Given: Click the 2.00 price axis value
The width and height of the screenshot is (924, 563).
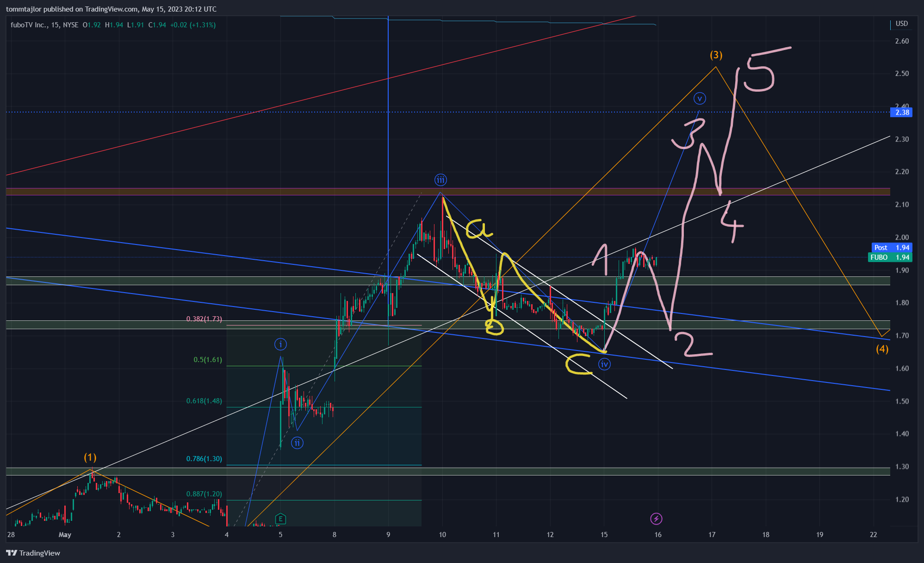Looking at the screenshot, I should pos(902,238).
